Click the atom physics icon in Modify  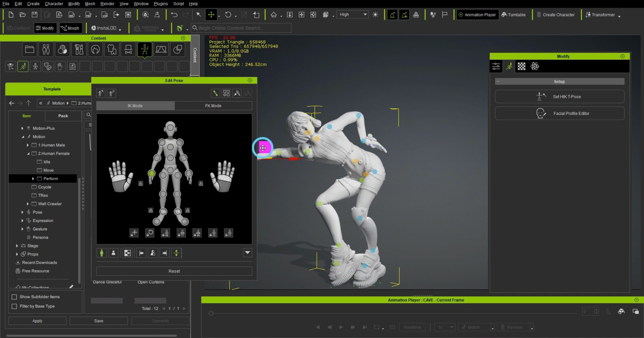(535, 66)
